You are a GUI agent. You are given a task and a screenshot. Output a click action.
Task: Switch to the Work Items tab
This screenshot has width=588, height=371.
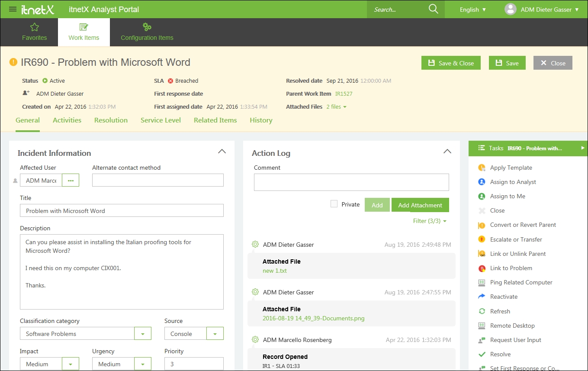click(84, 32)
